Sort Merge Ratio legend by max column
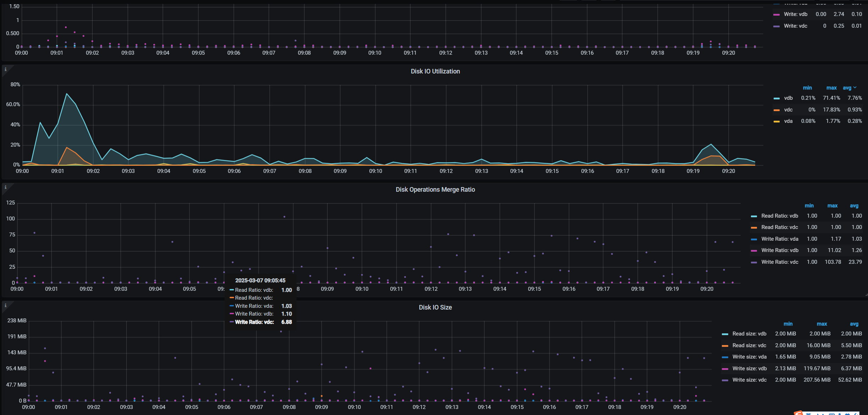 pos(832,206)
